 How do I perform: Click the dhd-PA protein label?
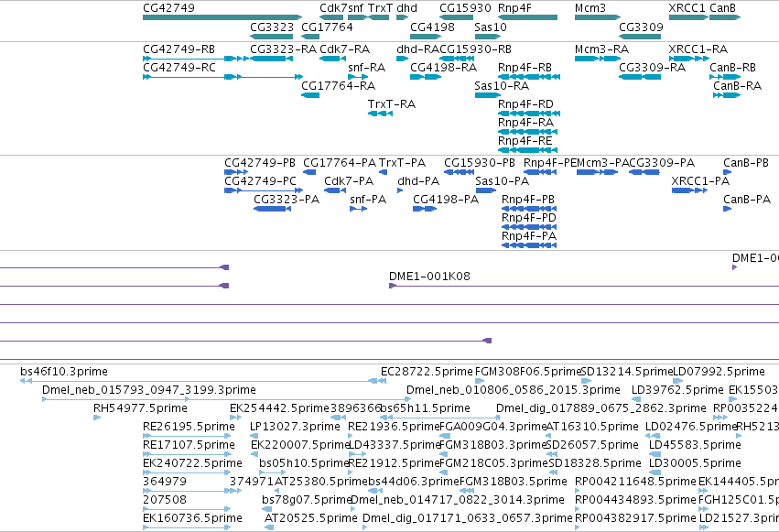point(418,181)
